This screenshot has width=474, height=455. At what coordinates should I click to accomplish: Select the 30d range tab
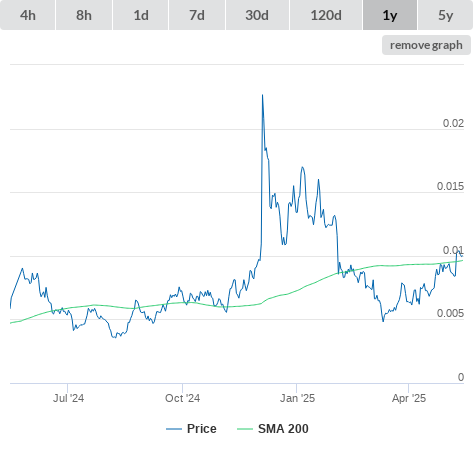tap(257, 15)
